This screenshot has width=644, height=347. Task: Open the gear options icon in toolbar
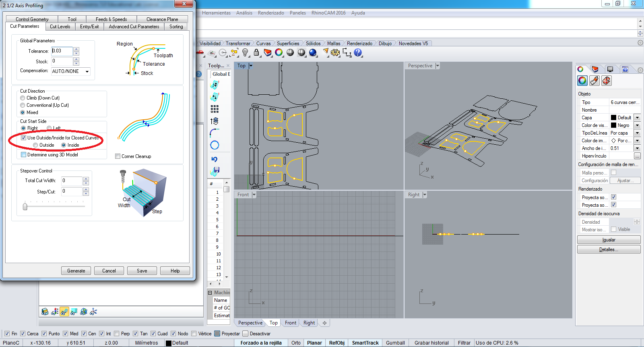335,53
